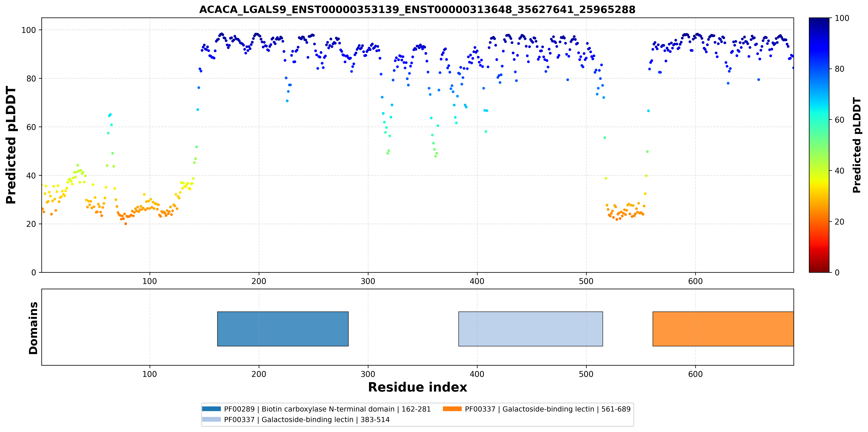Click the Galactoside-binding lectin 383-514 legend text
This screenshot has width=868, height=432.
point(307,420)
